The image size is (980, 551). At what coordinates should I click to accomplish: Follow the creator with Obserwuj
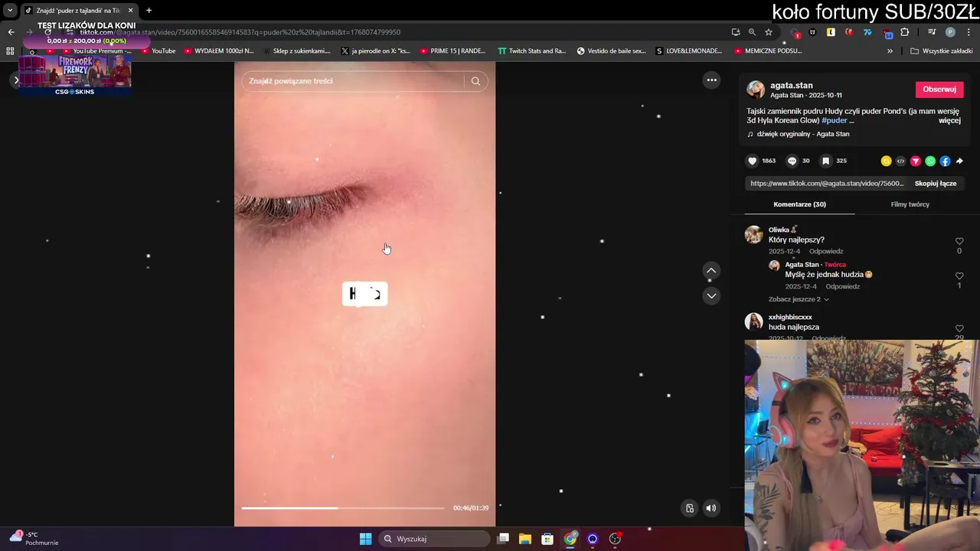(x=939, y=90)
